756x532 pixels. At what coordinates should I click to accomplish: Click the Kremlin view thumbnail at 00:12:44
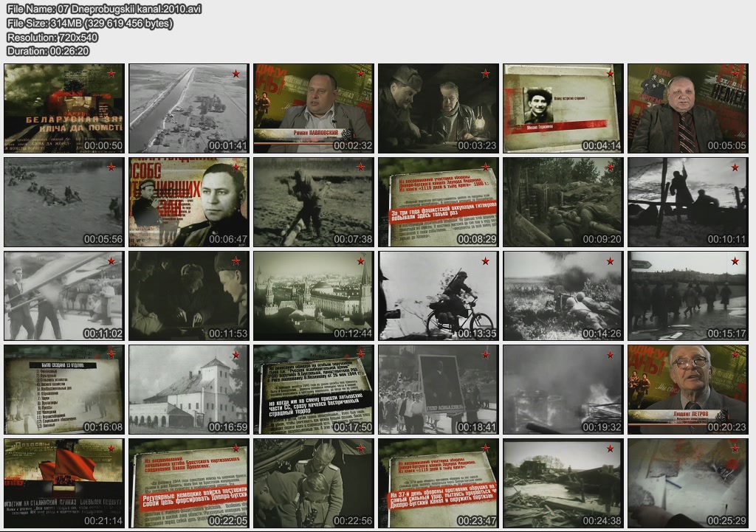coord(313,295)
